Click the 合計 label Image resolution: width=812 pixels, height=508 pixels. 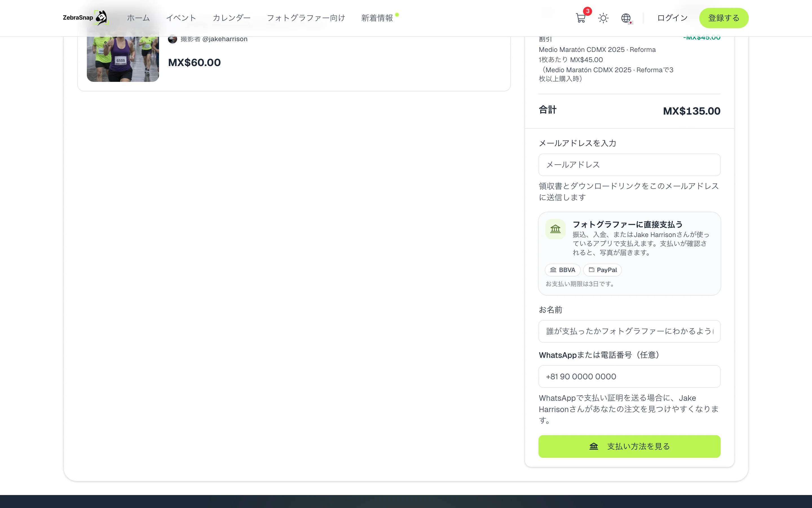pos(548,110)
